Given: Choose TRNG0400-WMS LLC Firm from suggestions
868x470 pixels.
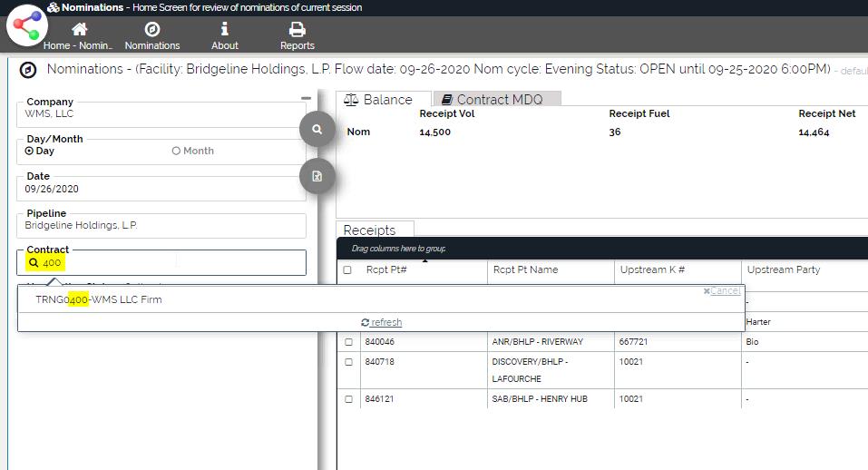Looking at the screenshot, I should (99, 299).
